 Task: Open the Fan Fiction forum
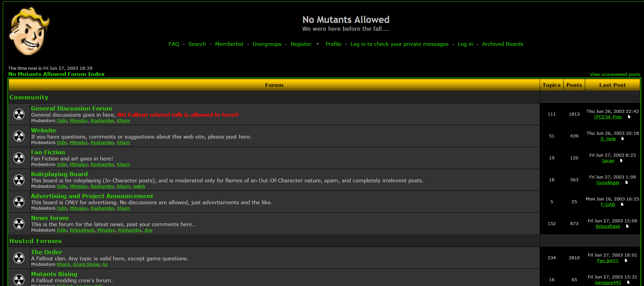point(48,152)
